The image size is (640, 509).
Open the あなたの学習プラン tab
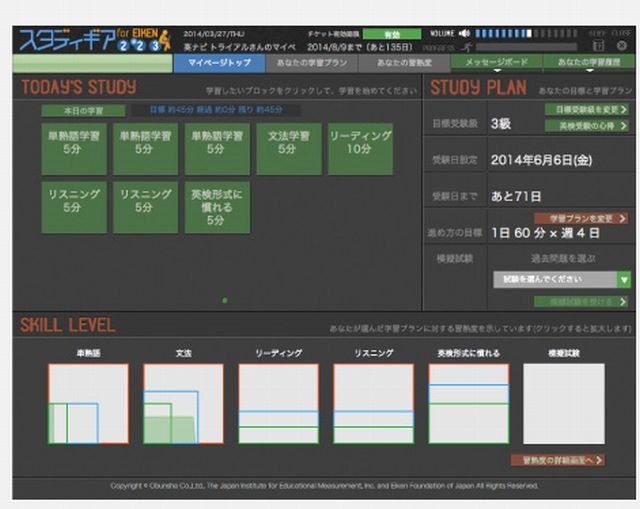308,63
